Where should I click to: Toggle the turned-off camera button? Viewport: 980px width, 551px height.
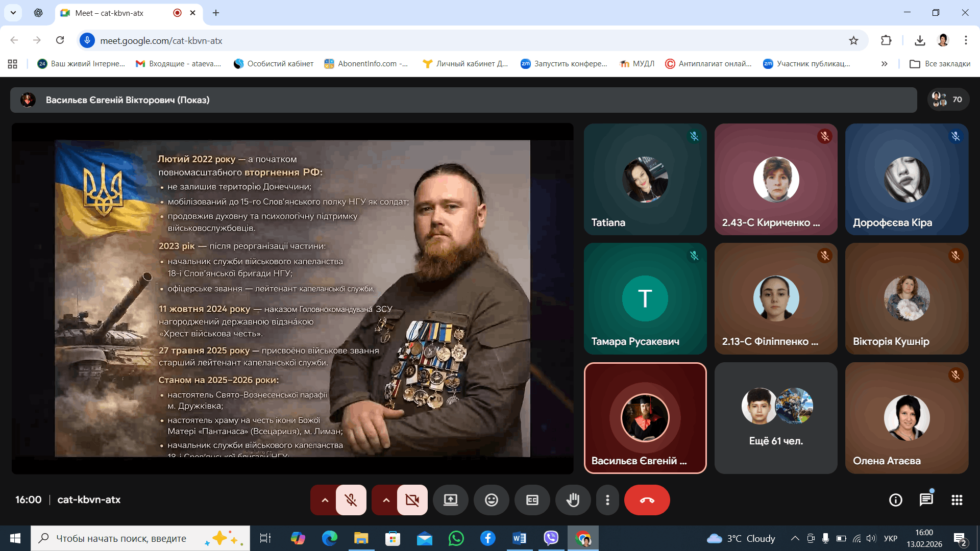412,500
